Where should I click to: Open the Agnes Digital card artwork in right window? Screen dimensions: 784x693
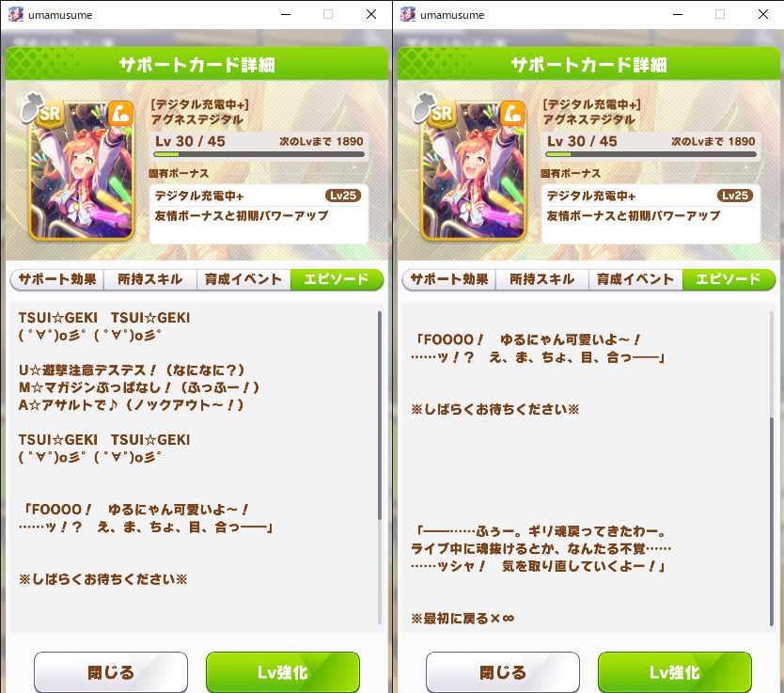pos(474,170)
